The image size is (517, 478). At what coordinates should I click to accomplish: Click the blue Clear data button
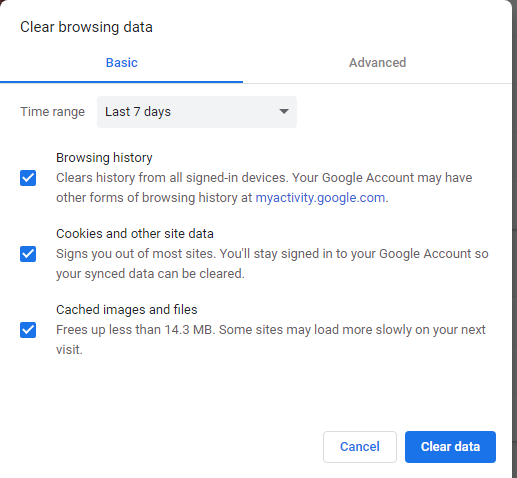450,447
